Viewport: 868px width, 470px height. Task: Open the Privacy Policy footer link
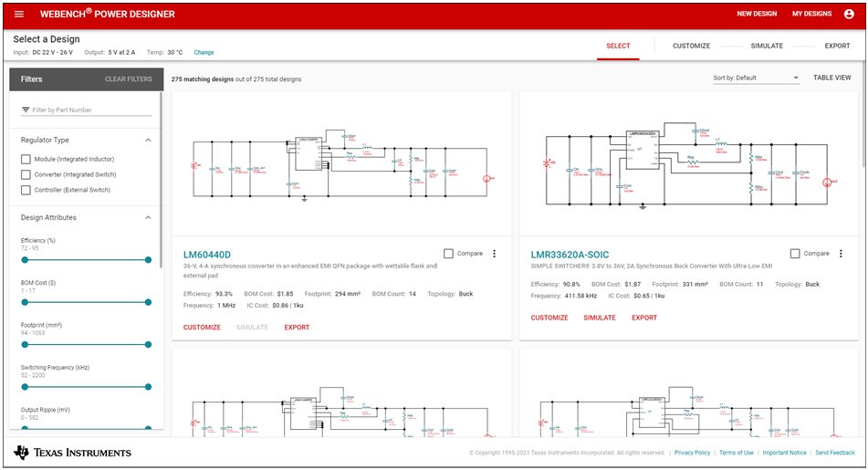click(x=692, y=453)
